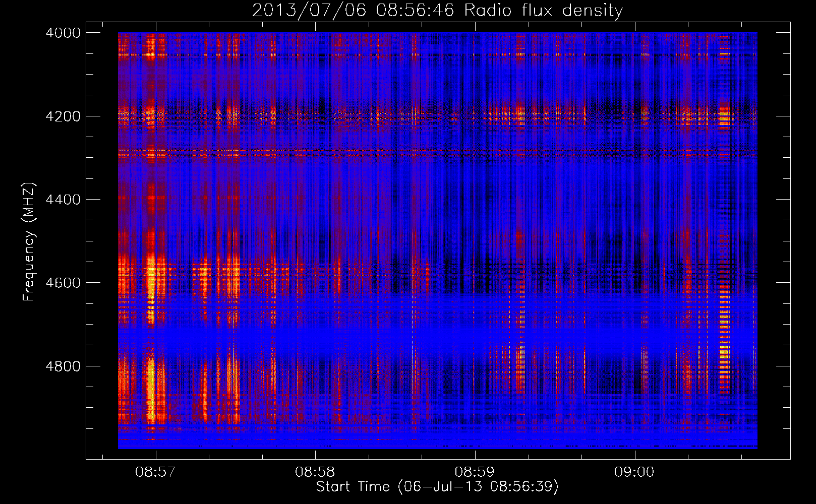Screen dimensions: 816x504
Task: Click the 4200 frequency axis label
Action: click(63, 116)
